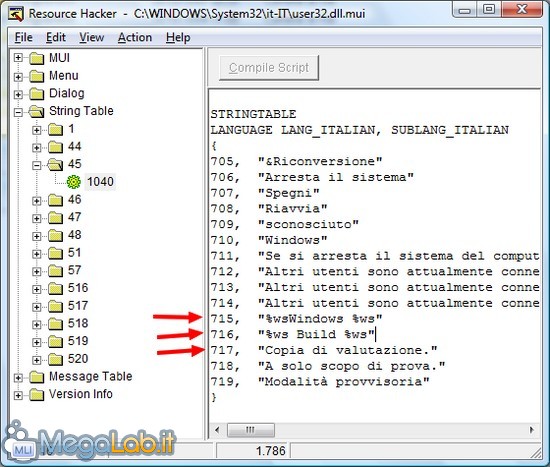Select the MUI folder icon

coord(36,58)
